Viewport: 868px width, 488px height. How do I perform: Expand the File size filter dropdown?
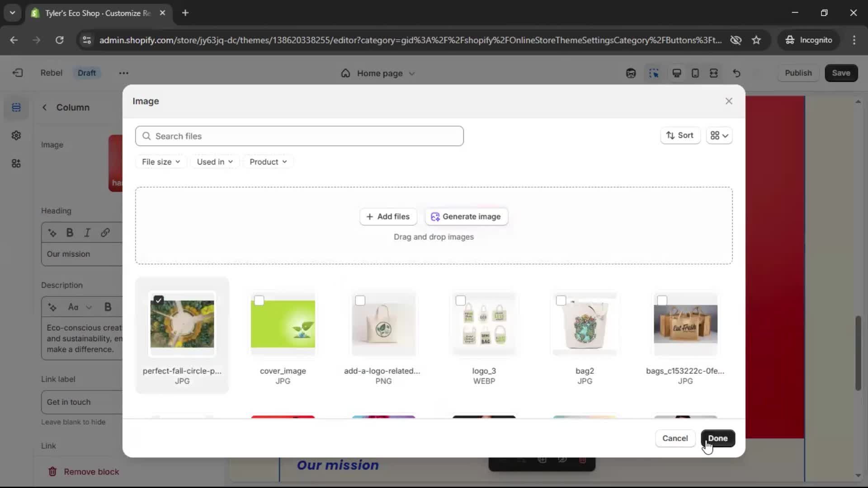coord(161,162)
